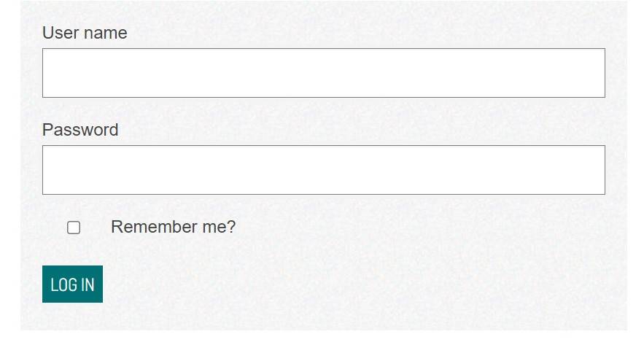Click the "User name" field label
The height and width of the screenshot is (353, 644).
point(85,33)
